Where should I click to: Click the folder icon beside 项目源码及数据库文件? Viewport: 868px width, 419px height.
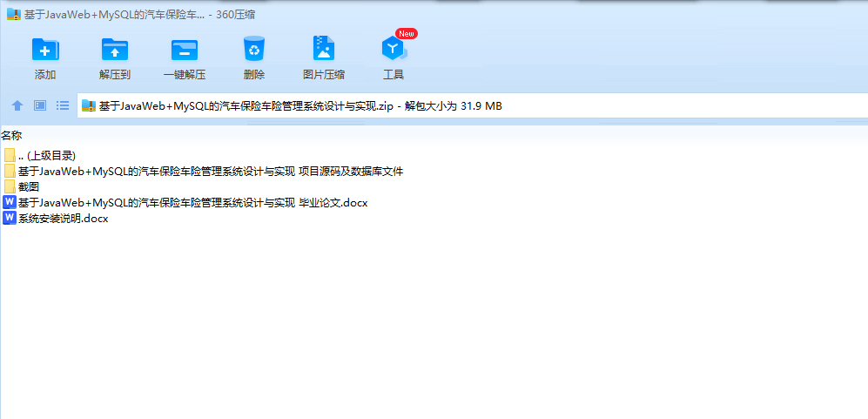point(10,172)
